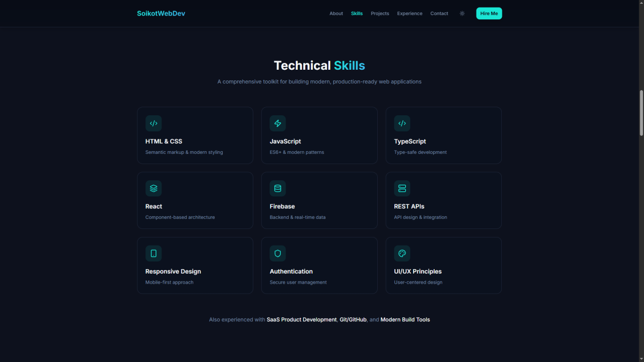Click the SoikotWebDev logo link

point(161,13)
